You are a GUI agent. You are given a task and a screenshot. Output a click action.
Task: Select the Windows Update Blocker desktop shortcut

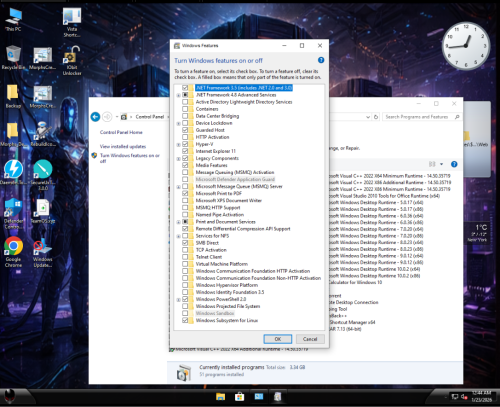point(43,253)
